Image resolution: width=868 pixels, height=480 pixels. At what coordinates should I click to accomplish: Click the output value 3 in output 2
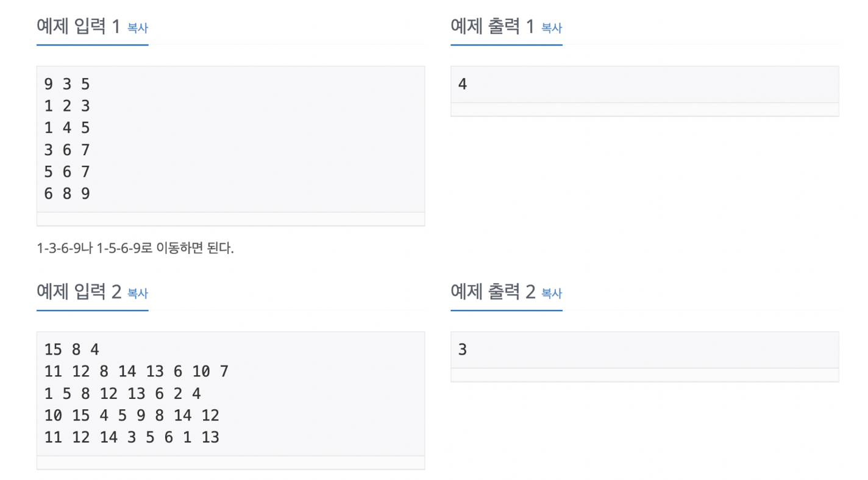click(463, 350)
